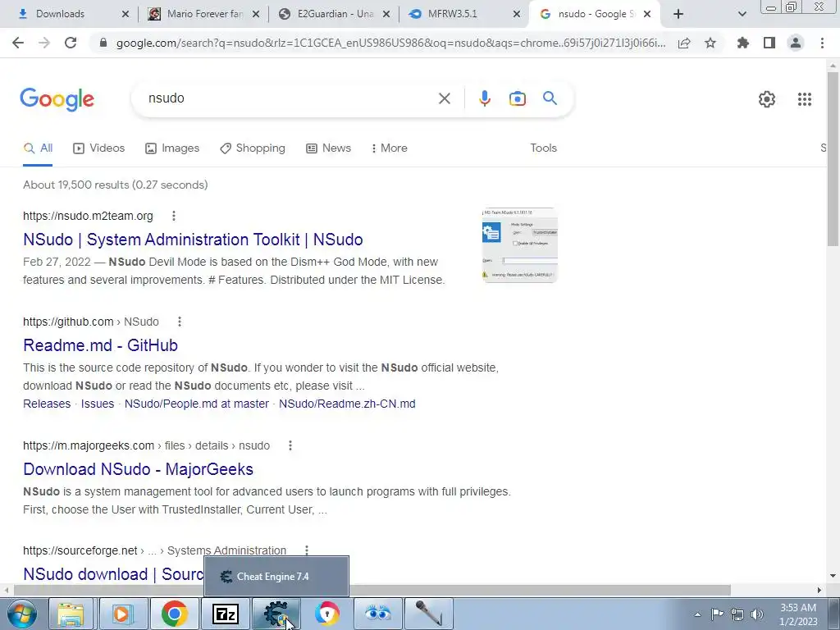Open the Issues sitelink
840x630 pixels.
[x=98, y=404]
